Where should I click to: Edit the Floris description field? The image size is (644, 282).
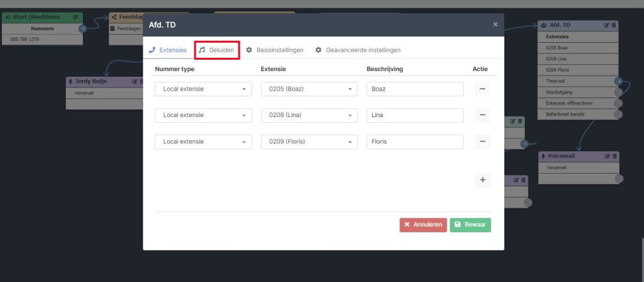pos(415,142)
